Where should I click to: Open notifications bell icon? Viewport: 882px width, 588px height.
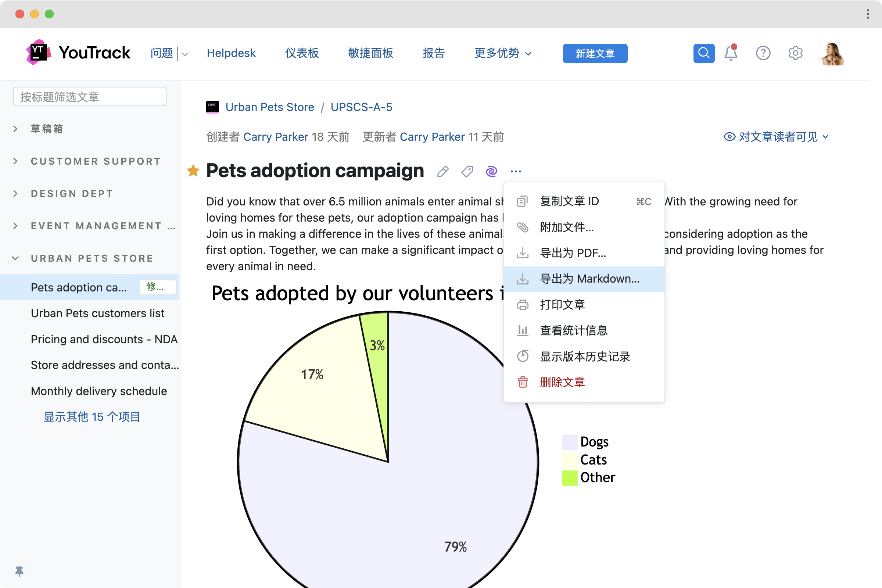tap(731, 53)
